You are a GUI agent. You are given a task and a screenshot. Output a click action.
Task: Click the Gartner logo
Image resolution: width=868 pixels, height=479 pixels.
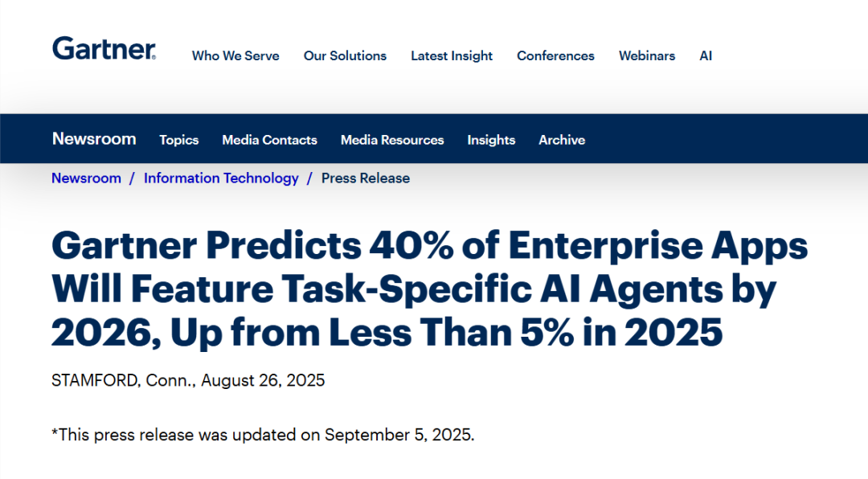coord(104,48)
